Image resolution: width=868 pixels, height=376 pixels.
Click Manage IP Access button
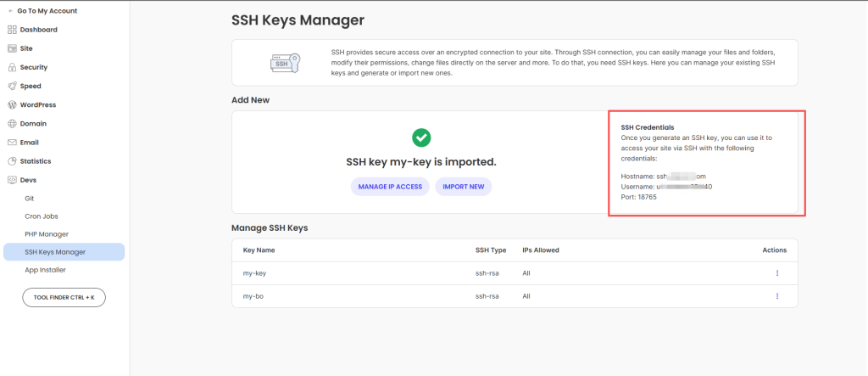tap(389, 187)
